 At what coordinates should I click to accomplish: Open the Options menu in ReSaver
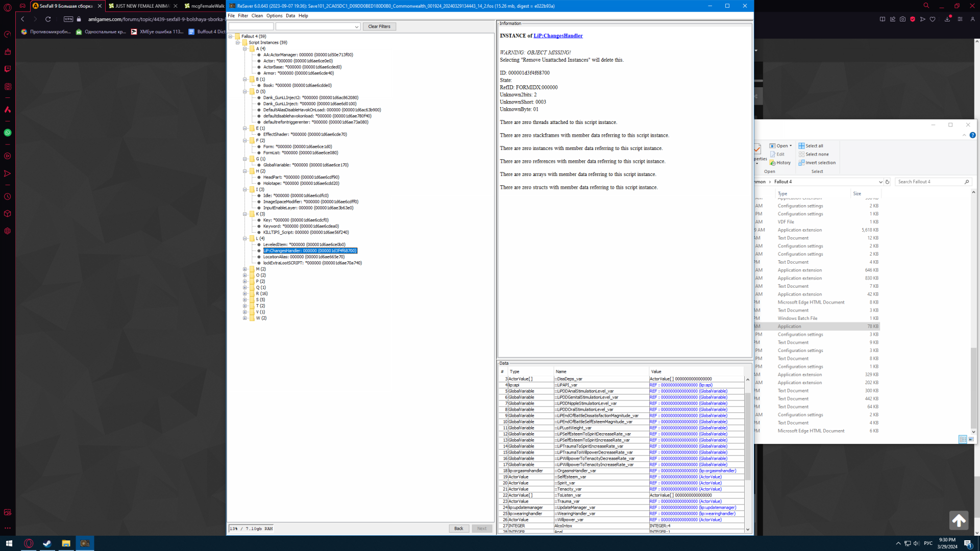274,16
